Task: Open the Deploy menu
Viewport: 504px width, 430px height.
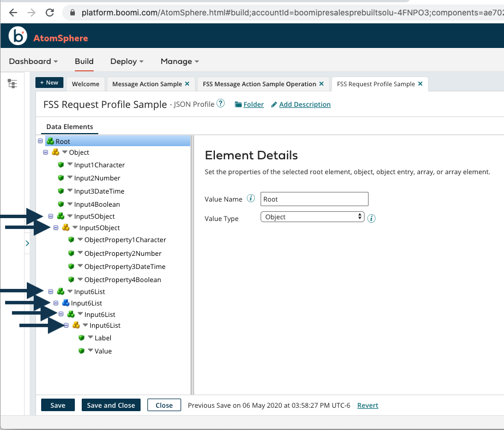Action: click(127, 61)
